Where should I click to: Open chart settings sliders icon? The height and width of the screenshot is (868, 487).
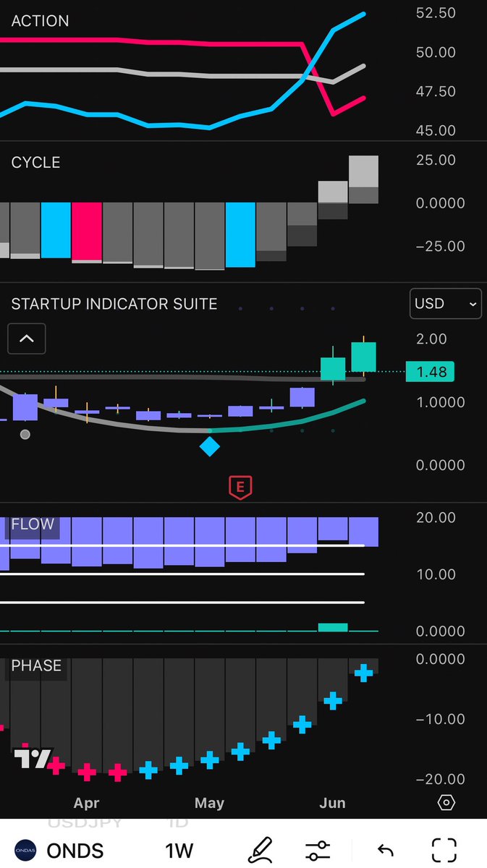point(318,850)
